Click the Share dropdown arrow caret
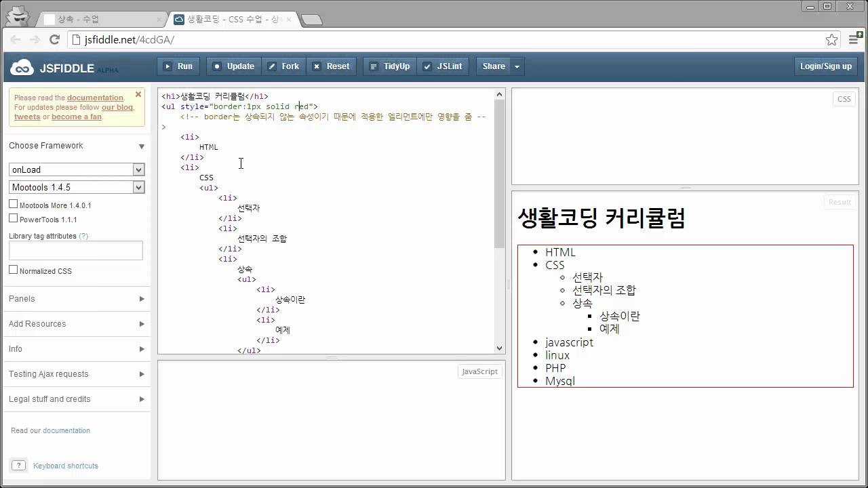 [517, 66]
